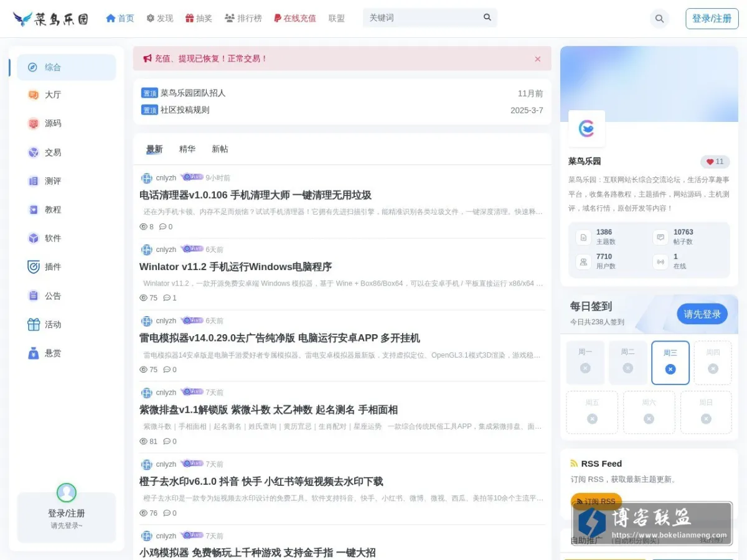Open the 在线充值 recharge nav item

tap(295, 18)
